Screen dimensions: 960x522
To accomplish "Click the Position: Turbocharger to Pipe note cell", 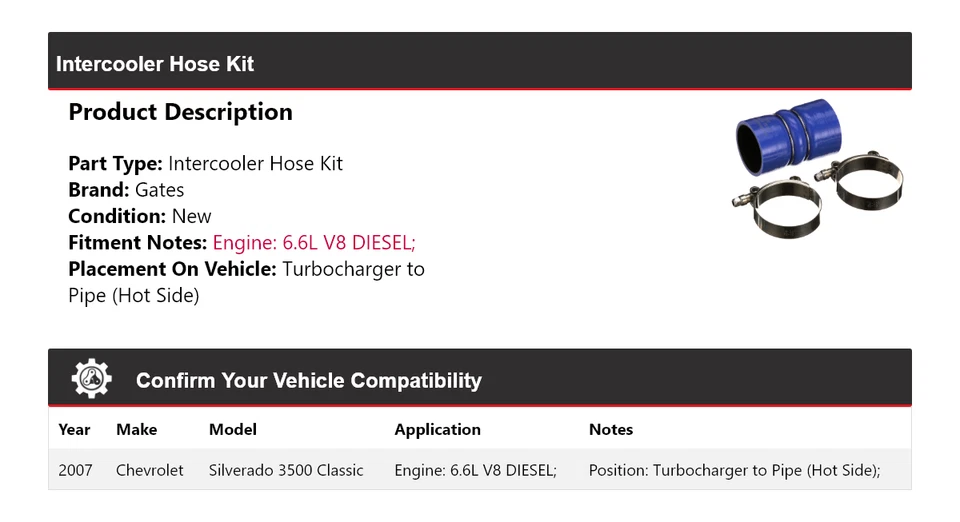I will 734,469.
